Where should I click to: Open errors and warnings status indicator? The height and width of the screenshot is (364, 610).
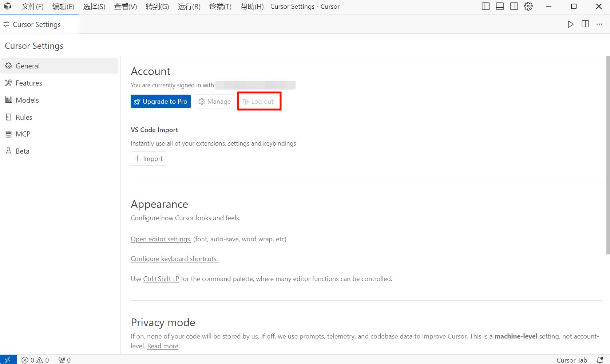click(x=35, y=360)
